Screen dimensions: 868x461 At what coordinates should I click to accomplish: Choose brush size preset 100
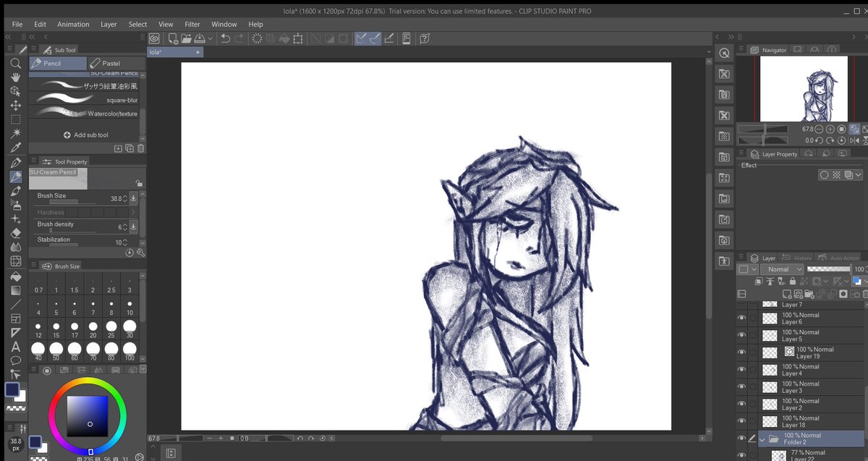(x=129, y=352)
